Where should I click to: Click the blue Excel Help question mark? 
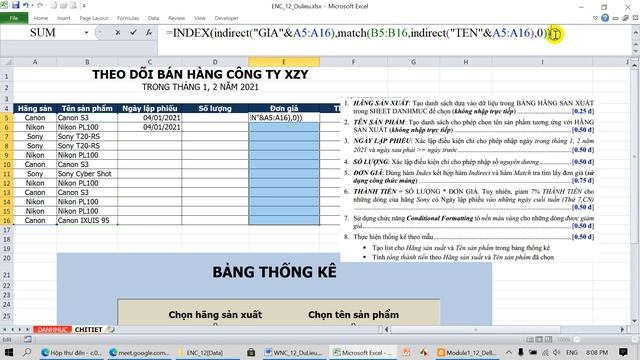[605, 18]
